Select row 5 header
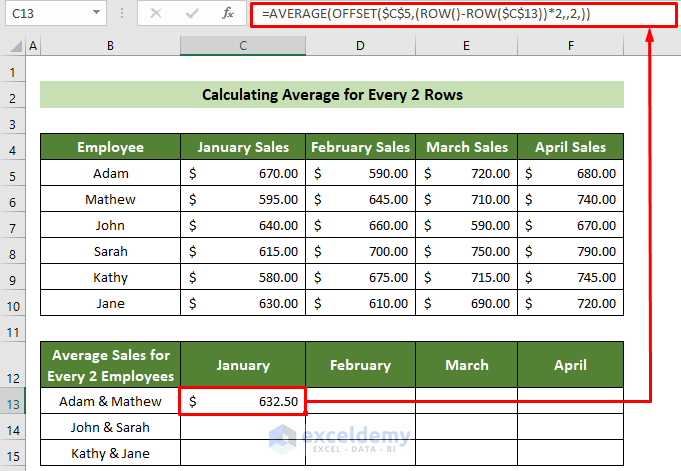 [13, 173]
